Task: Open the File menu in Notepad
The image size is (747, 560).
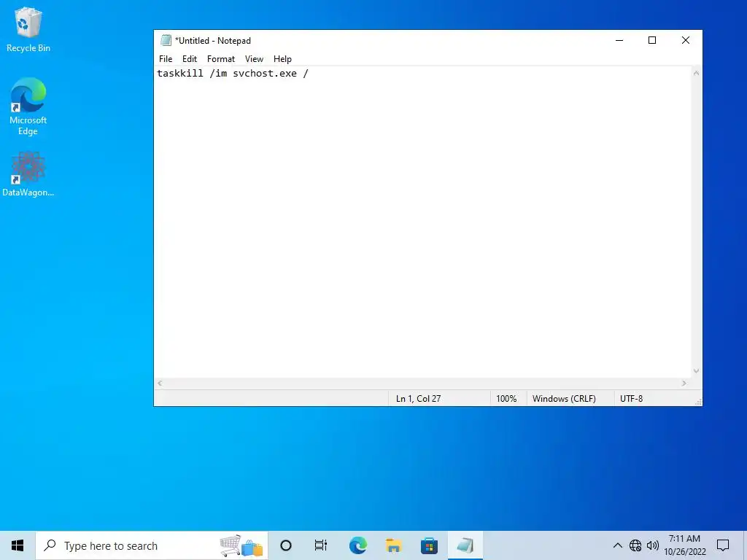Action: tap(166, 59)
